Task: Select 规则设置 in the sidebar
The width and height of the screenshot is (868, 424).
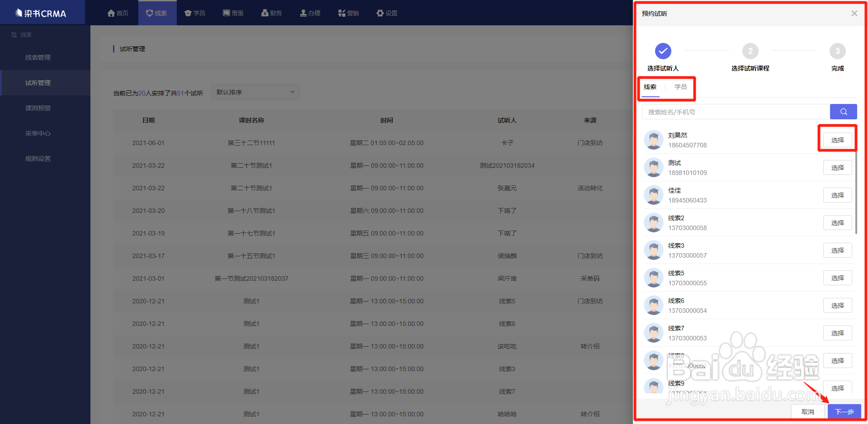Action: 38,159
